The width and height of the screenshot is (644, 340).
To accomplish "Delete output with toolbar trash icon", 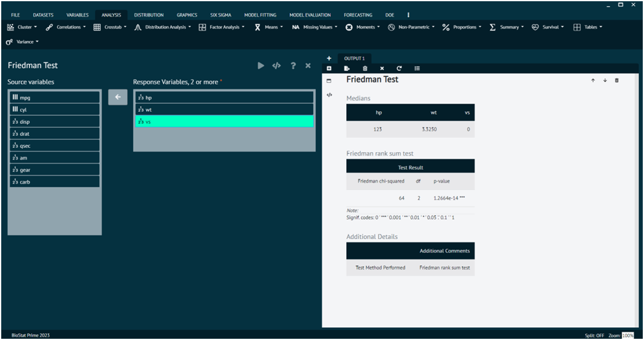I will (365, 69).
